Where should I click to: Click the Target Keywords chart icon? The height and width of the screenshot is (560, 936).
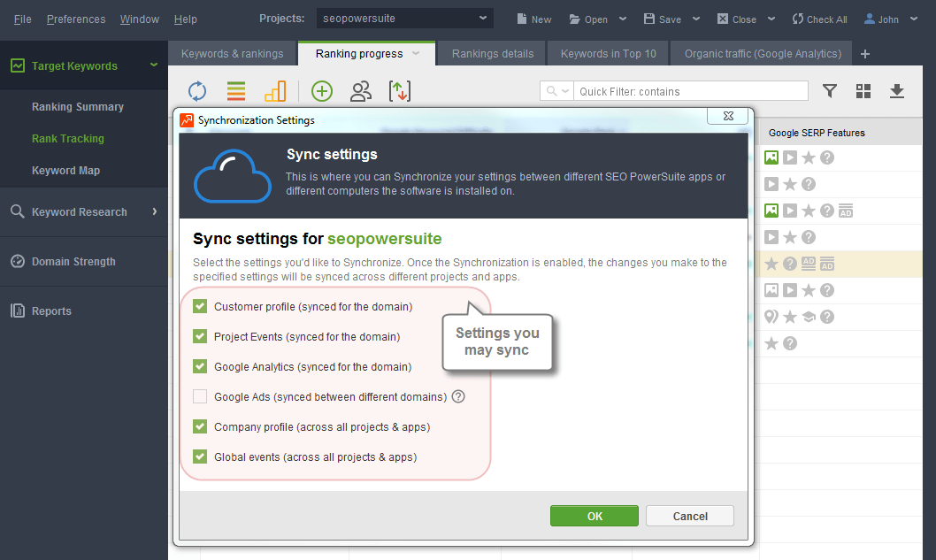pos(18,65)
